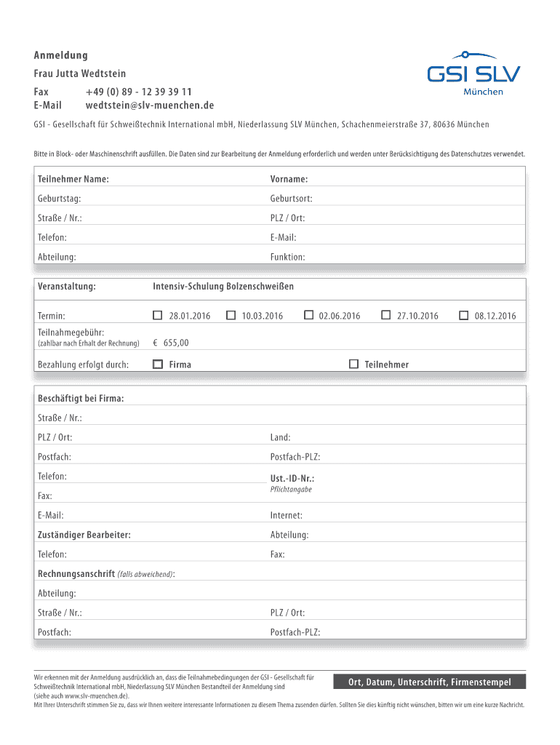560x745 pixels.
Task: Click the Ort, Datum, Unterschrift, Firmenstempel box
Action: [428, 682]
